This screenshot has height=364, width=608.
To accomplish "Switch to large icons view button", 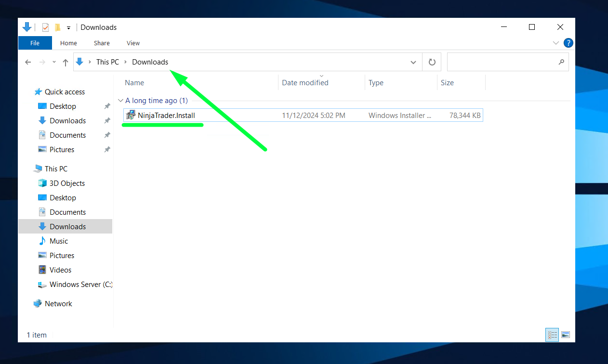I will tap(566, 335).
